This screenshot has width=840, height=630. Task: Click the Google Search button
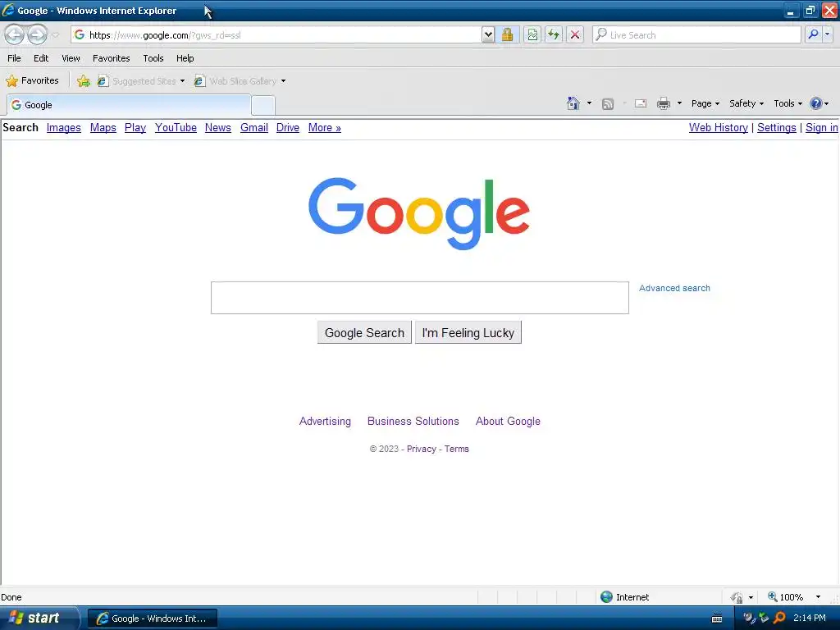pyautogui.click(x=364, y=333)
